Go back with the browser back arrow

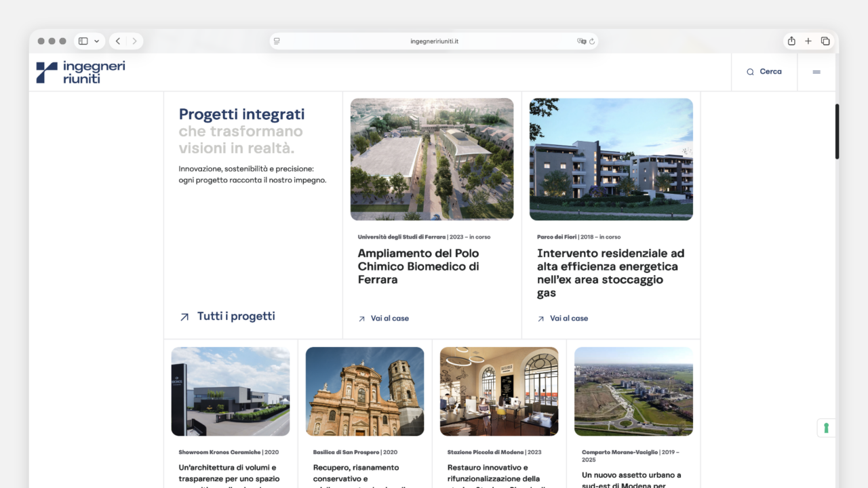[x=118, y=41]
